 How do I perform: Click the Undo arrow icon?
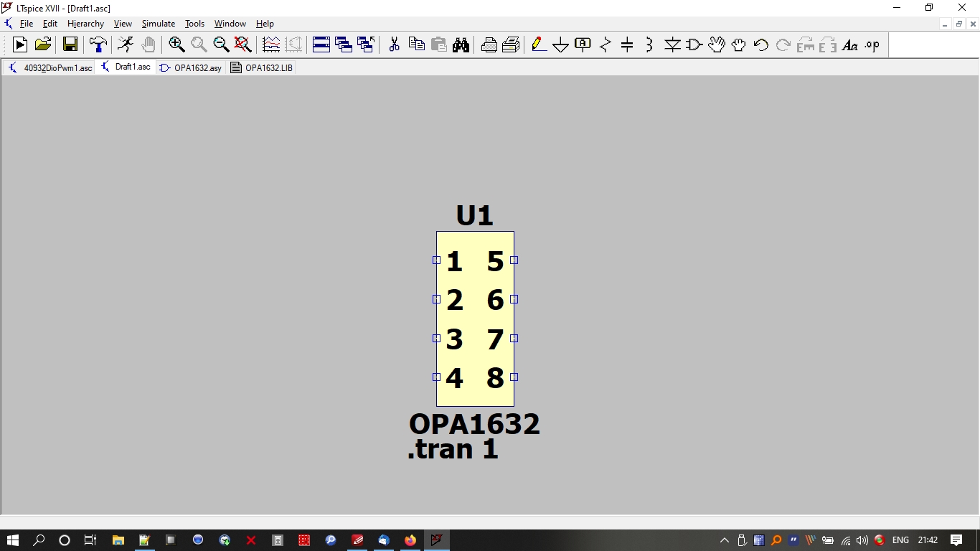click(x=761, y=45)
